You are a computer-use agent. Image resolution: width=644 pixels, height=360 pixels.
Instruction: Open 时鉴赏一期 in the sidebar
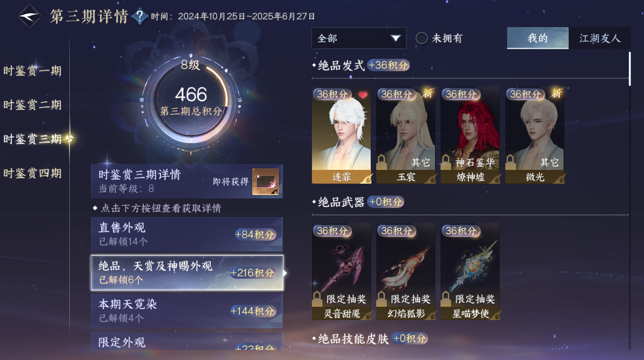point(32,71)
